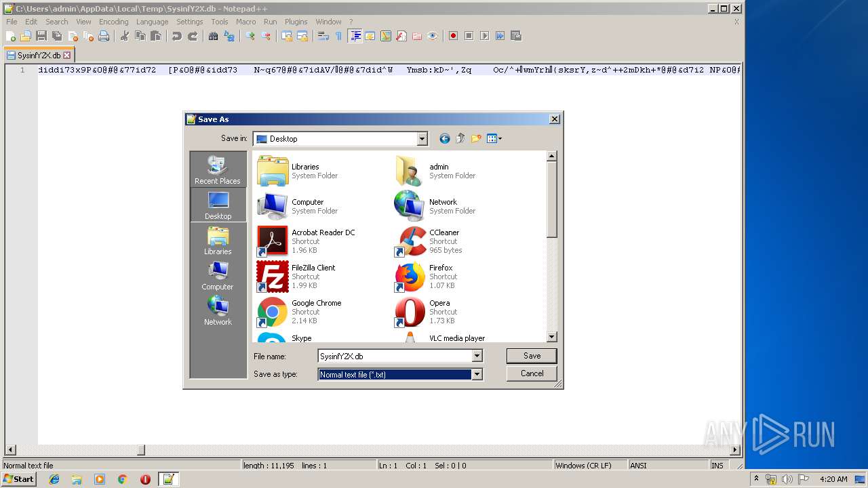Click the Playback macro icon
Viewport: 868px width, 488px height.
pos(484,36)
